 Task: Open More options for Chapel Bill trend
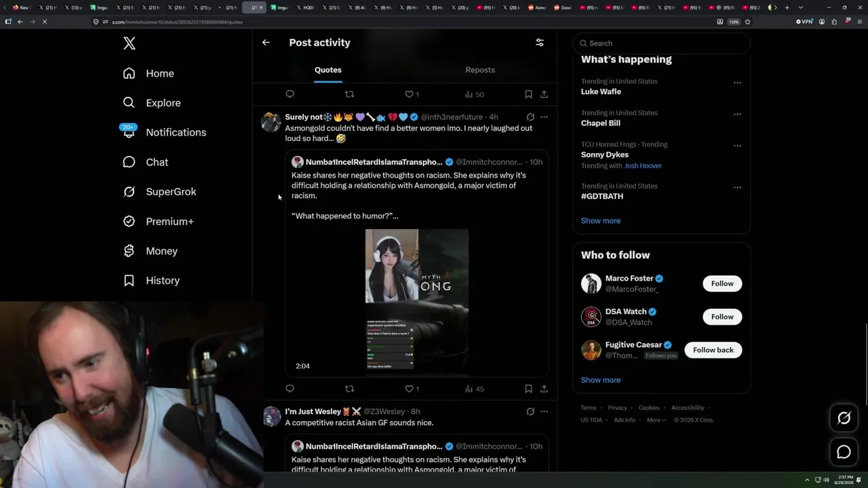pyautogui.click(x=737, y=114)
